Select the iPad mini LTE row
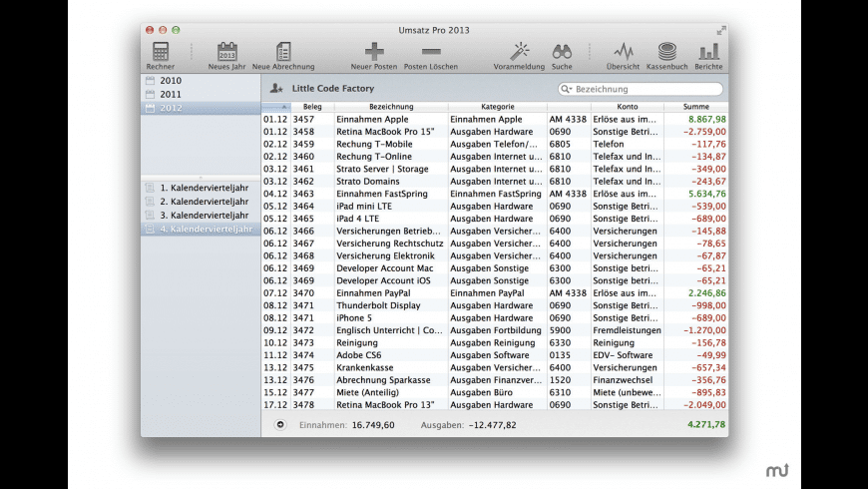 pyautogui.click(x=494, y=206)
